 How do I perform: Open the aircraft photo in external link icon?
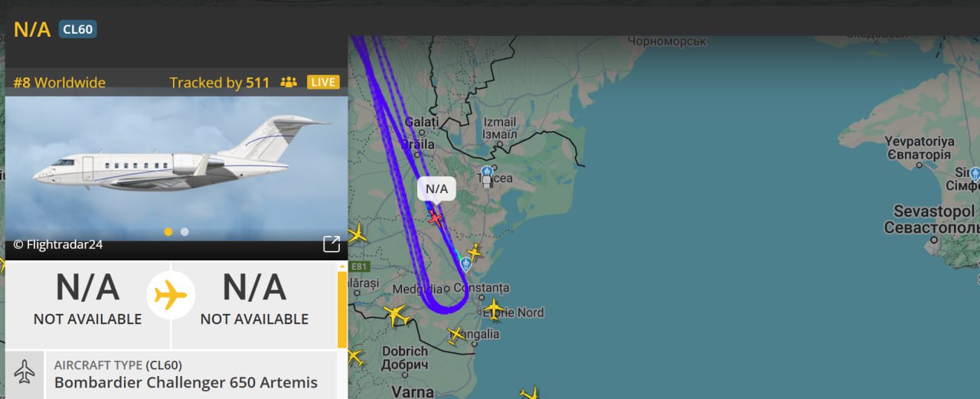click(332, 244)
